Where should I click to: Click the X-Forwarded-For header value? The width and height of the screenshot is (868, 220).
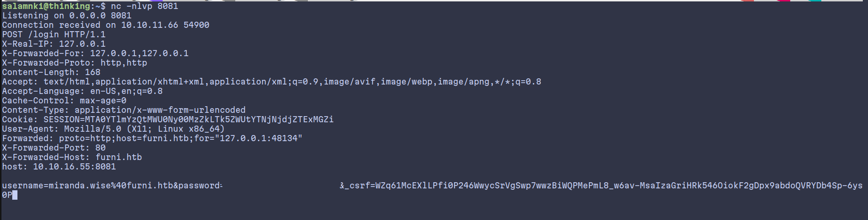point(139,53)
